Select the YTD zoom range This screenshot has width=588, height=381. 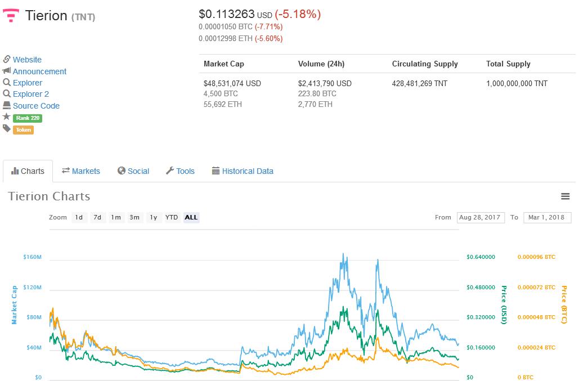pos(172,217)
